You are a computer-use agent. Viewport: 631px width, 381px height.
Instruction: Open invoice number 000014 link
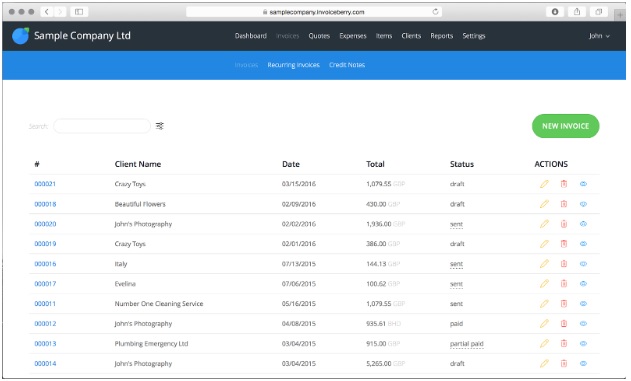point(45,363)
